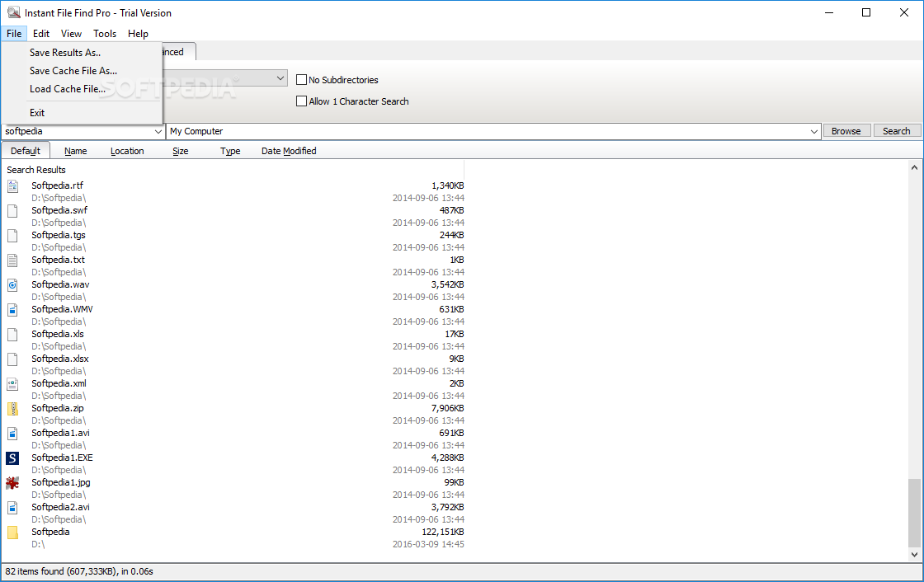Switch to the Type sort tab
Screen dimensions: 924x582
coord(230,151)
